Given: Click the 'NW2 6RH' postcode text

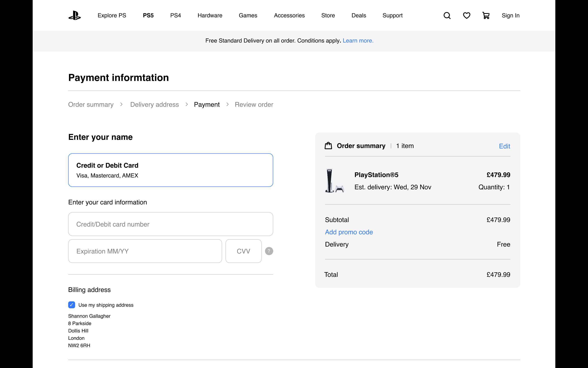Looking at the screenshot, I should click(x=79, y=345).
